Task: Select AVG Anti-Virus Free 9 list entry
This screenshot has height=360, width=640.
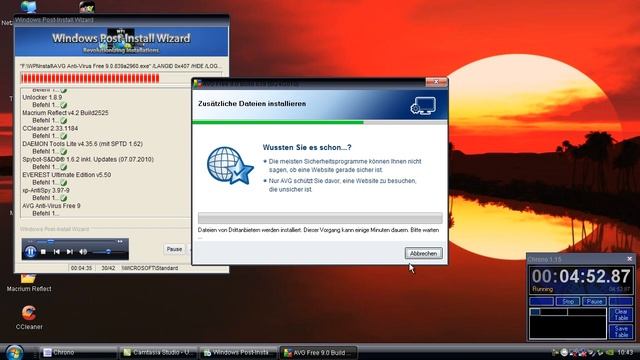Action: point(51,206)
